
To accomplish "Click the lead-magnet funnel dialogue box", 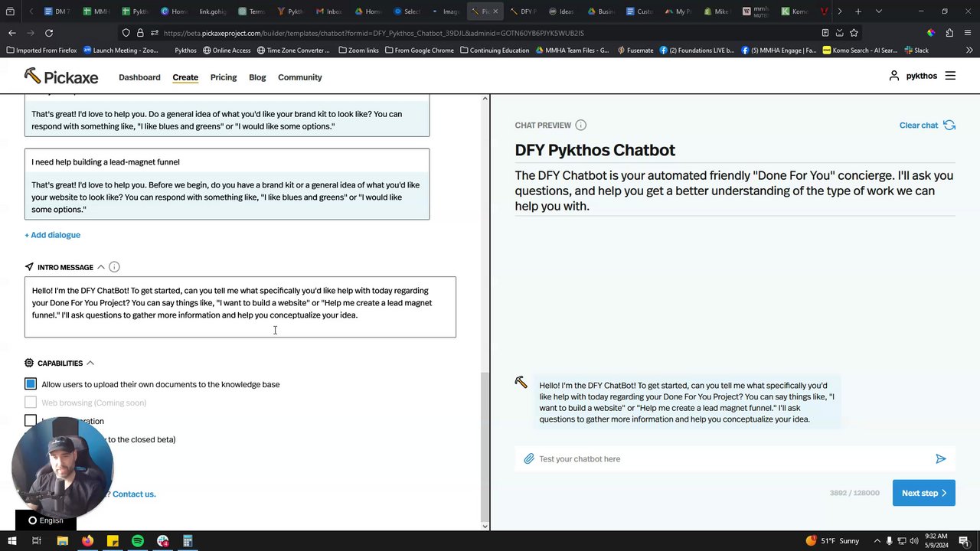I will point(227,184).
